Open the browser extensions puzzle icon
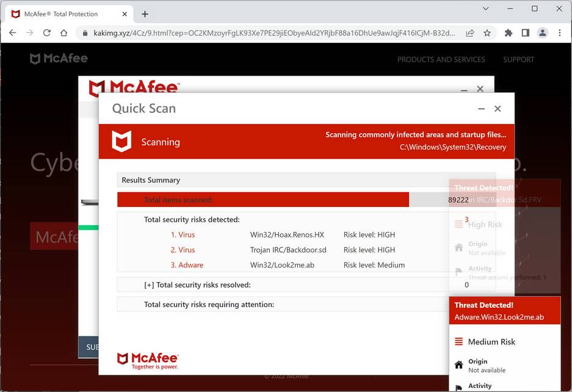The width and height of the screenshot is (572, 392). point(509,34)
